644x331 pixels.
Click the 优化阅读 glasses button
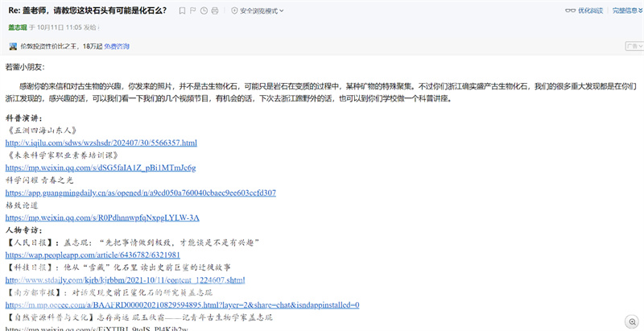[x=584, y=10]
